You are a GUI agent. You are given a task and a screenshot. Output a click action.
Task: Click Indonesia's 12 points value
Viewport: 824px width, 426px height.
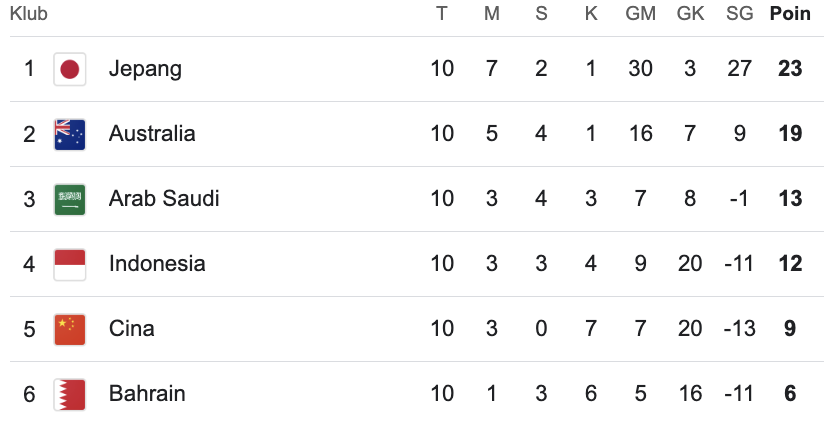(x=790, y=264)
